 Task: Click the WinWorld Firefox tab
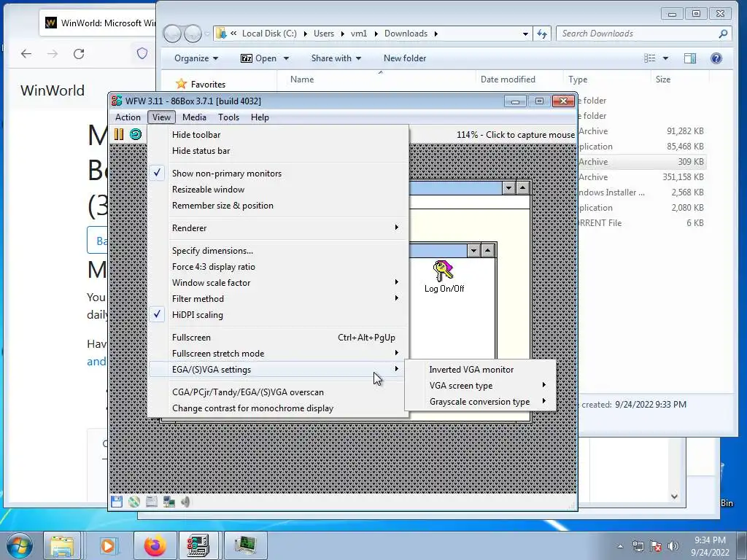pyautogui.click(x=98, y=23)
